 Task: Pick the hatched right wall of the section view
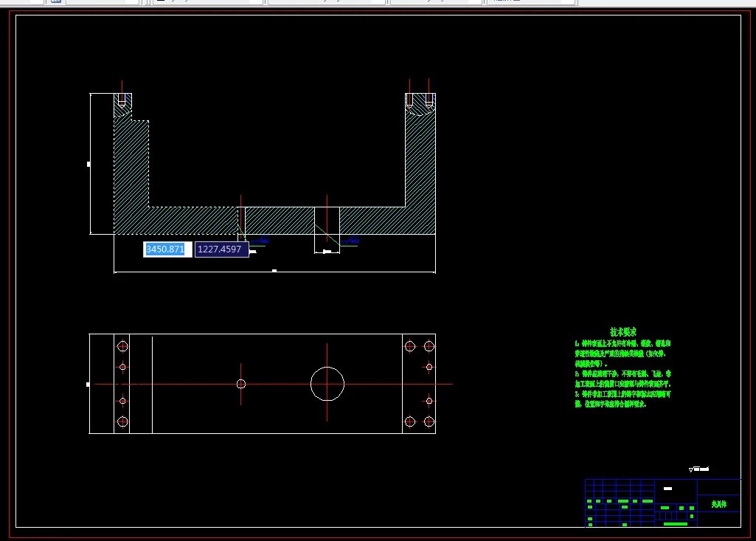[x=420, y=159]
